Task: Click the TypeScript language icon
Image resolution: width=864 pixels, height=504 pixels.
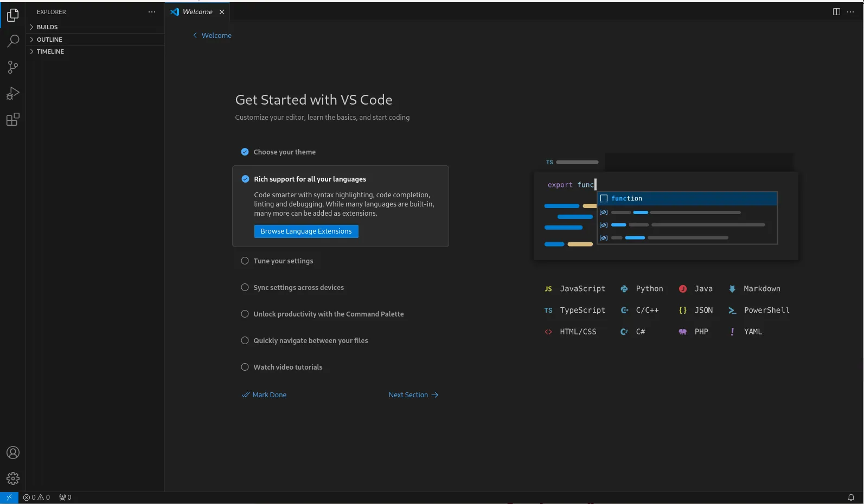Action: click(x=548, y=311)
